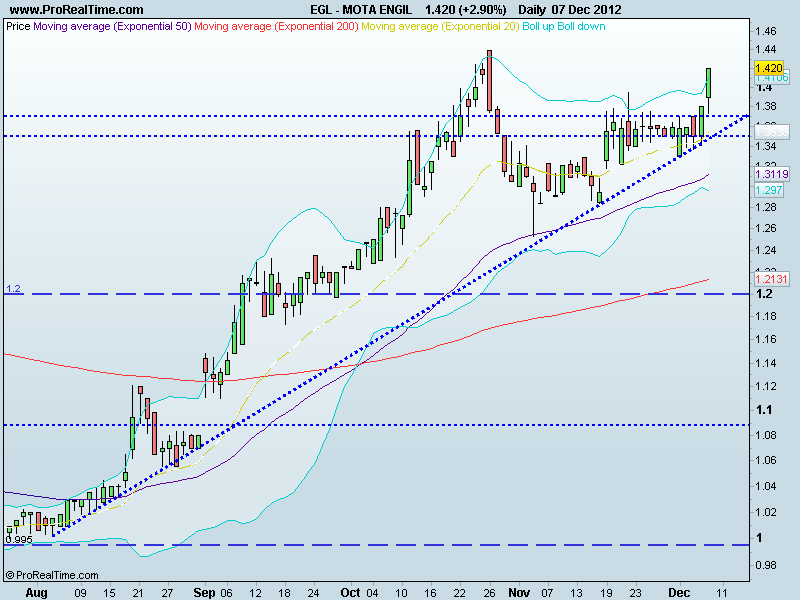Click the 1.18 price axis label
Viewport: 800px width, 600px height.
coord(765,316)
